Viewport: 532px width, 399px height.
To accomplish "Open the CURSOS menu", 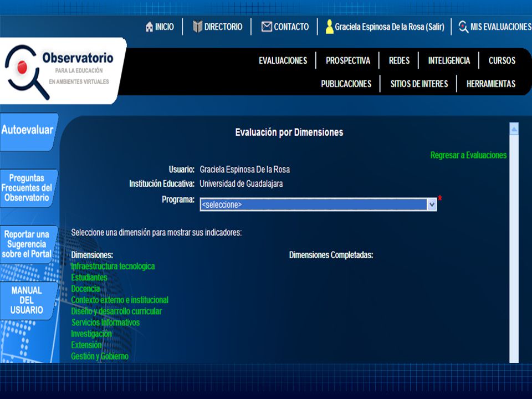I will [502, 60].
